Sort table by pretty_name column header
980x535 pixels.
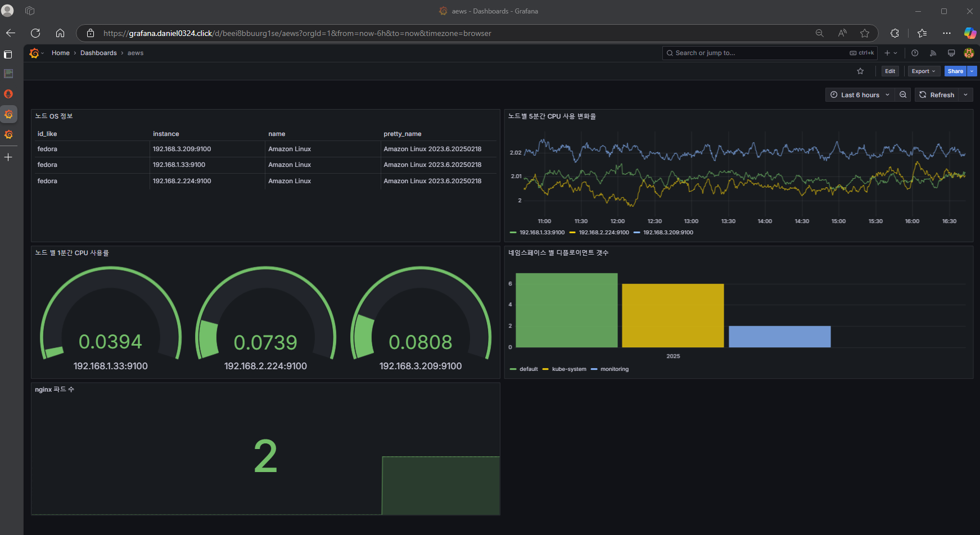click(403, 134)
